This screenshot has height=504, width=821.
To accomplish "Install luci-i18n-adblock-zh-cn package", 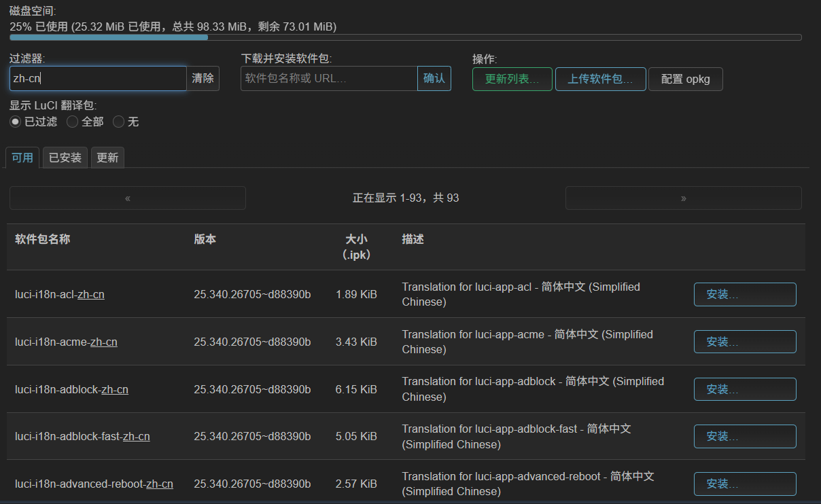I will 744,389.
